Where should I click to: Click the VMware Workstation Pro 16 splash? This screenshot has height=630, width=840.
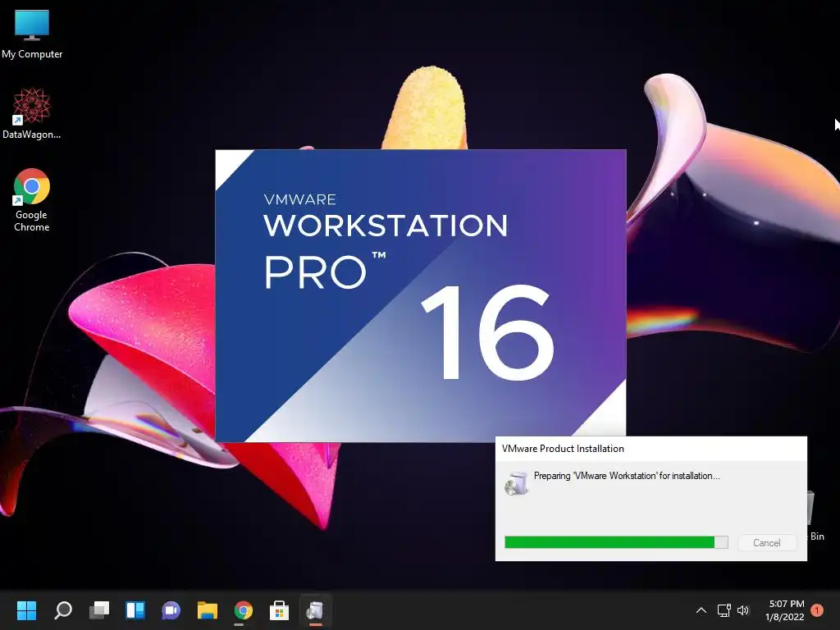coord(421,295)
